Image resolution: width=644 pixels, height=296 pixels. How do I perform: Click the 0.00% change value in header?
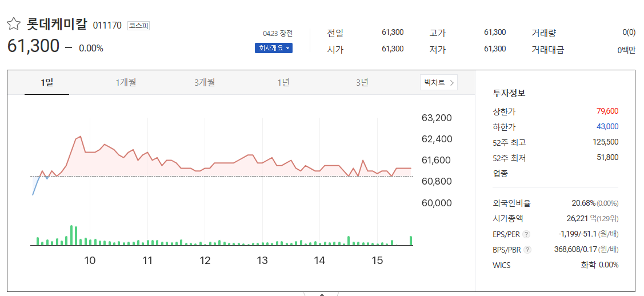[x=91, y=49]
